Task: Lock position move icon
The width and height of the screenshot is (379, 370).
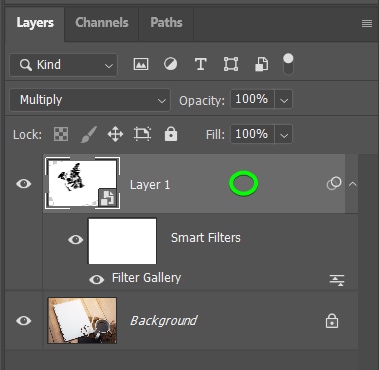Action: (115, 135)
